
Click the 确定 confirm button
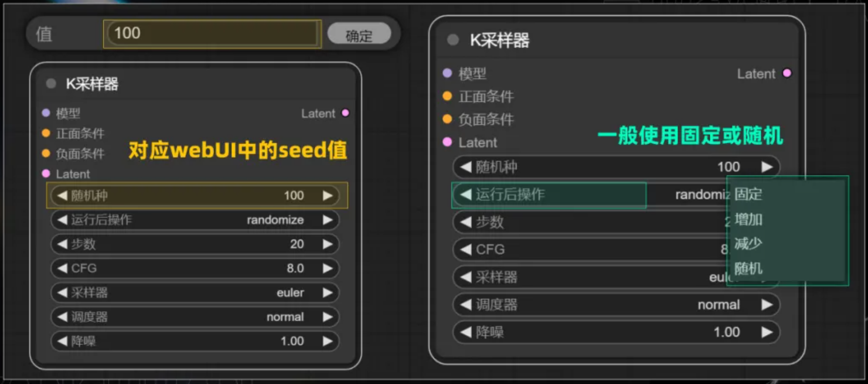pyautogui.click(x=359, y=35)
